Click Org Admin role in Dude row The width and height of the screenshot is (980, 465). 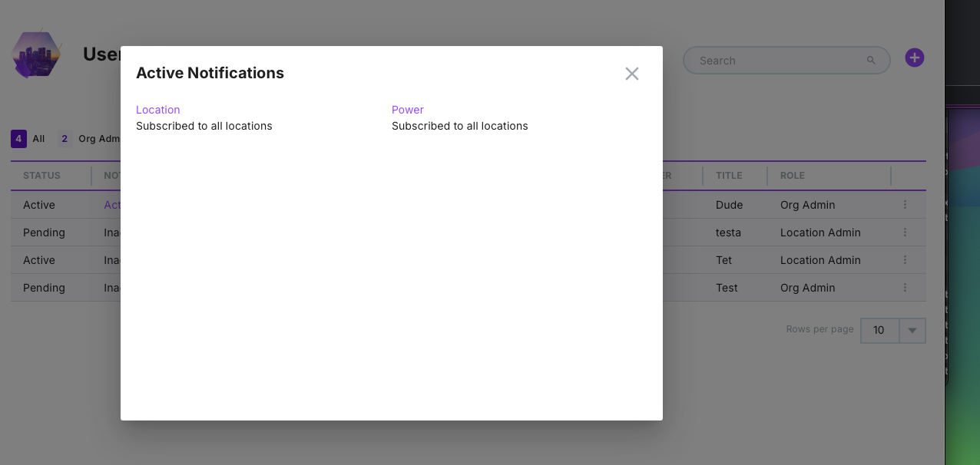[807, 205]
